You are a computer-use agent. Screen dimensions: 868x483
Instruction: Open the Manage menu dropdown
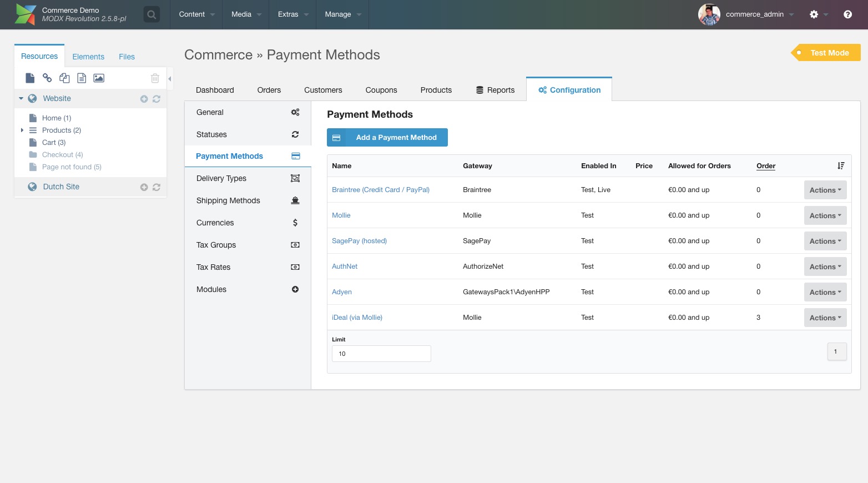pyautogui.click(x=342, y=14)
